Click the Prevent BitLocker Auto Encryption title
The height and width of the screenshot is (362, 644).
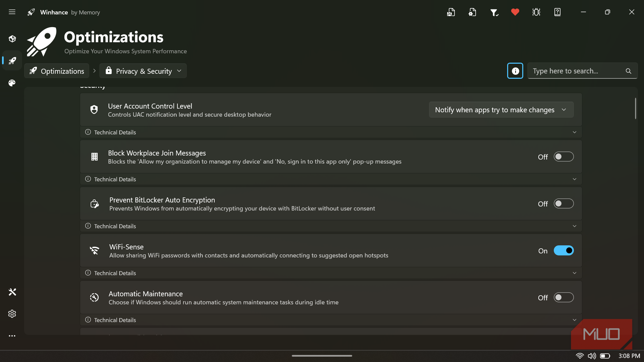coord(162,200)
